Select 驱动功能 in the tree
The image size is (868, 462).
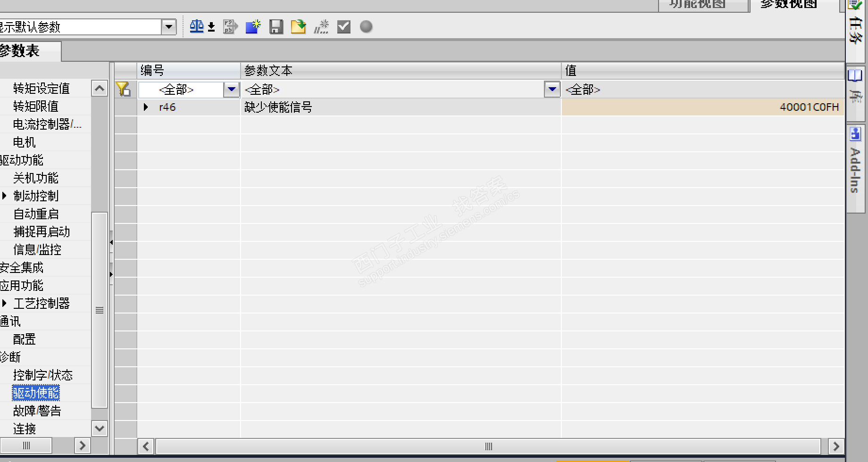pos(22,160)
